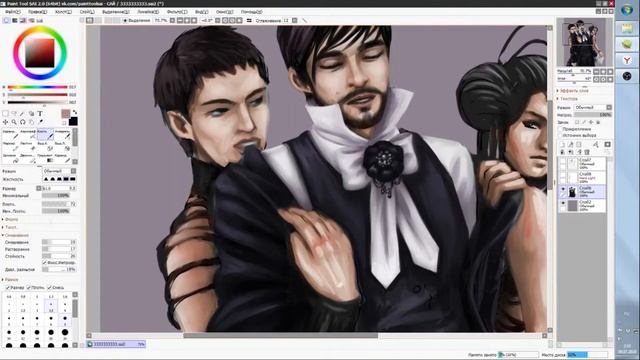Hide the Слой6 layer eye

coord(563,189)
